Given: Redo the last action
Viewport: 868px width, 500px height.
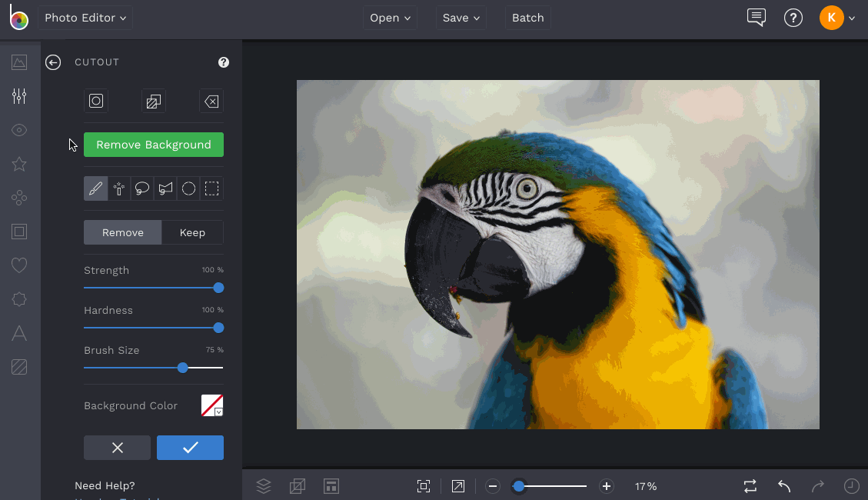Looking at the screenshot, I should 817,486.
